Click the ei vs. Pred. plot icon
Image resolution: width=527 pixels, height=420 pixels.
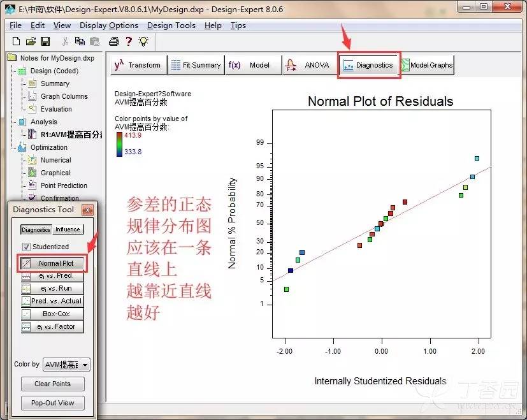tap(26, 277)
